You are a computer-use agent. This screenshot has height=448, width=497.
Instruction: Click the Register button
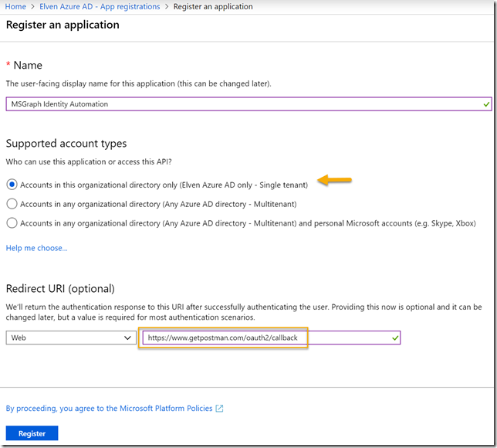tap(32, 433)
